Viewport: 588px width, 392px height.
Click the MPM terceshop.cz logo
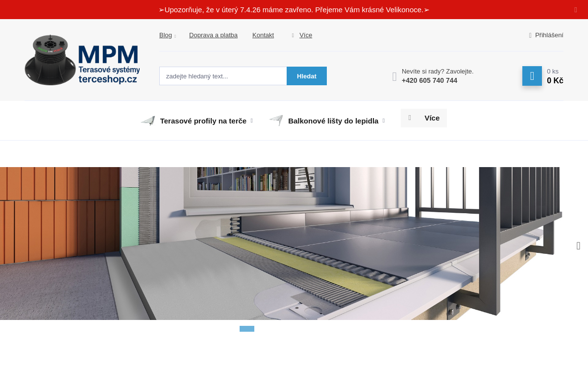82,60
